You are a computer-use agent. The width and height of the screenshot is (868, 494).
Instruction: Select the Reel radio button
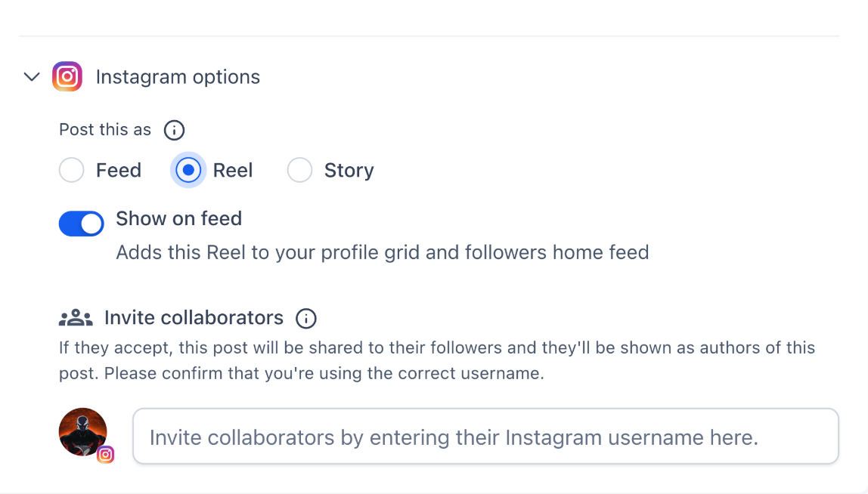coord(188,171)
